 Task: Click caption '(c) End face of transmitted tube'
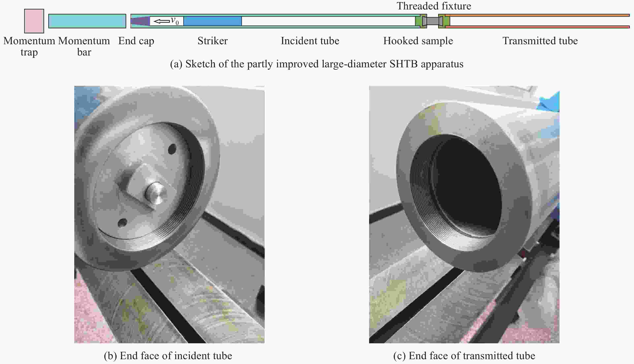tap(464, 356)
